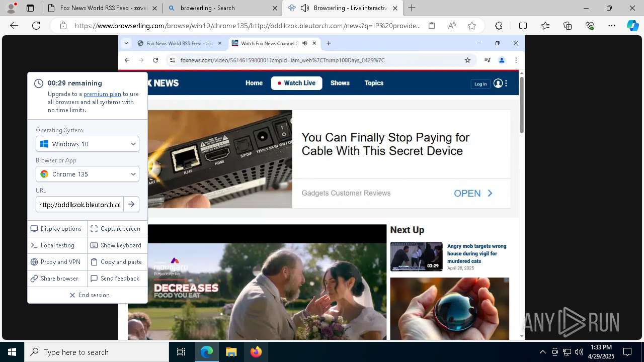644x362 pixels.
Task: Toggle Edge split screen view
Action: tap(523, 26)
